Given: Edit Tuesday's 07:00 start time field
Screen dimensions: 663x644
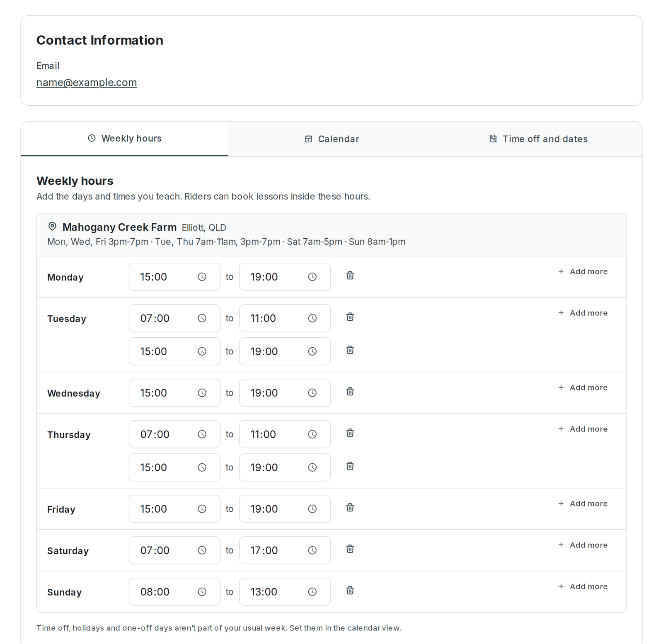Looking at the screenshot, I should tap(174, 318).
